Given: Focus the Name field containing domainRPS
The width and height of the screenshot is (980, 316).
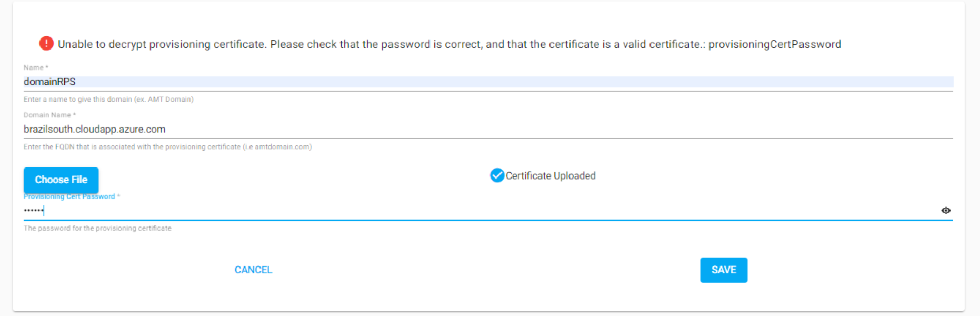Looking at the screenshot, I should click(488, 82).
